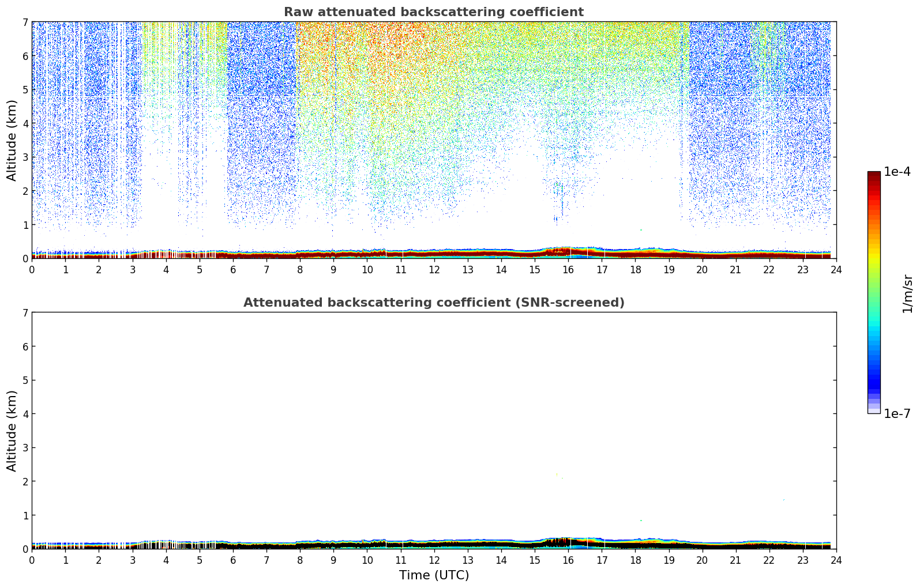Click time tick "10" under the SNR-screened plot

point(367,560)
